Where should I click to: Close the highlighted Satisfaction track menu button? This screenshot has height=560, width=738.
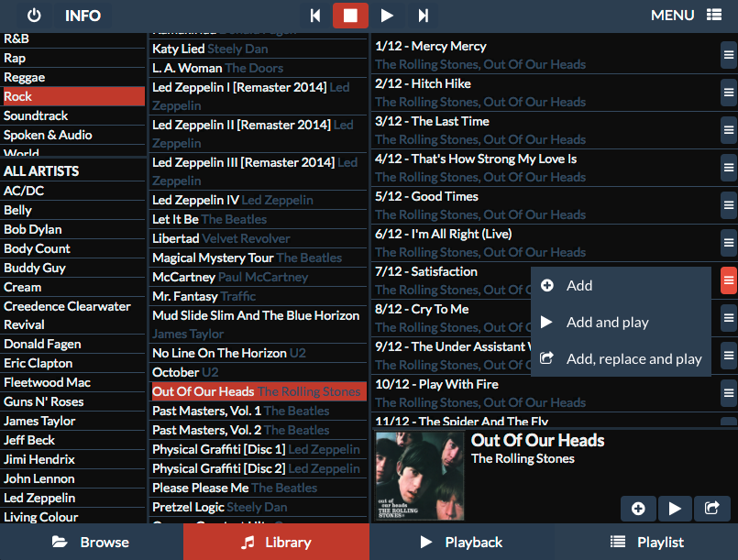click(728, 280)
